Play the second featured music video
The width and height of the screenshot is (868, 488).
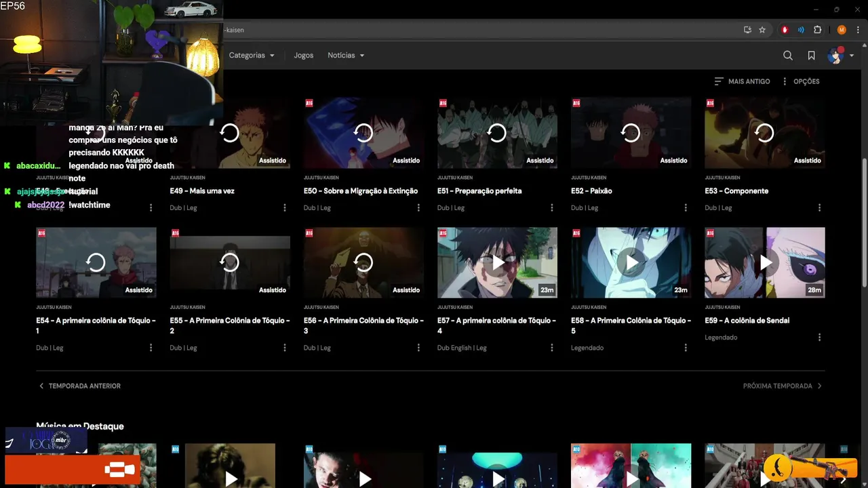[231, 479]
